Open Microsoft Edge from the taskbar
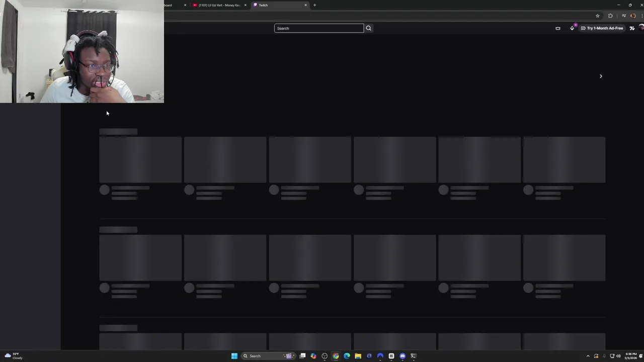Image resolution: width=644 pixels, height=362 pixels. (347, 356)
